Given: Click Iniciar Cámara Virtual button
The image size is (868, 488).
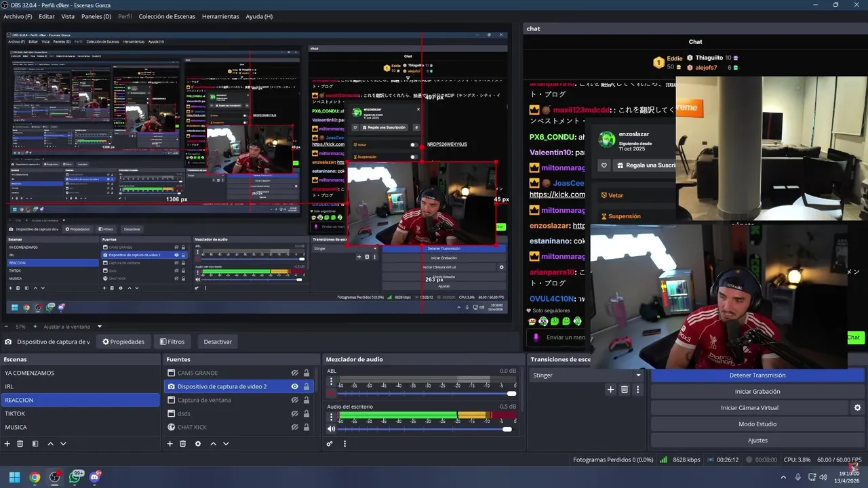Looking at the screenshot, I should point(749,408).
